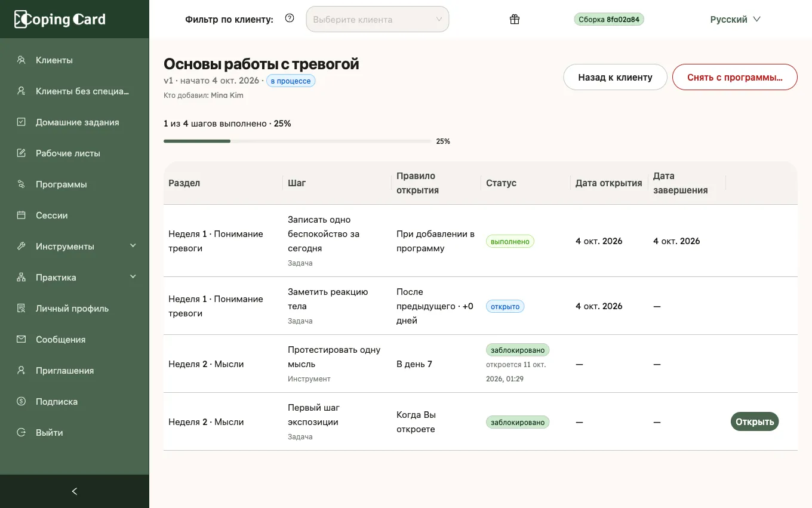
Task: Click the выполнено status tag
Action: point(510,241)
